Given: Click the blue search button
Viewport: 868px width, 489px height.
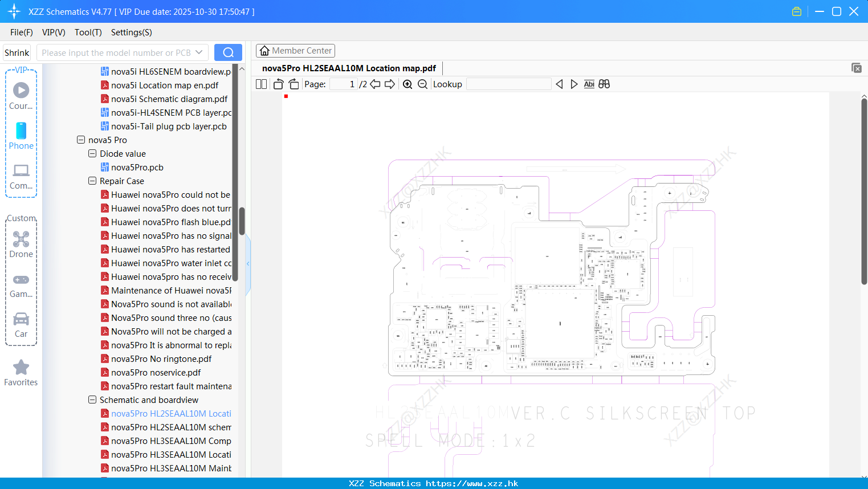Looking at the screenshot, I should [228, 52].
